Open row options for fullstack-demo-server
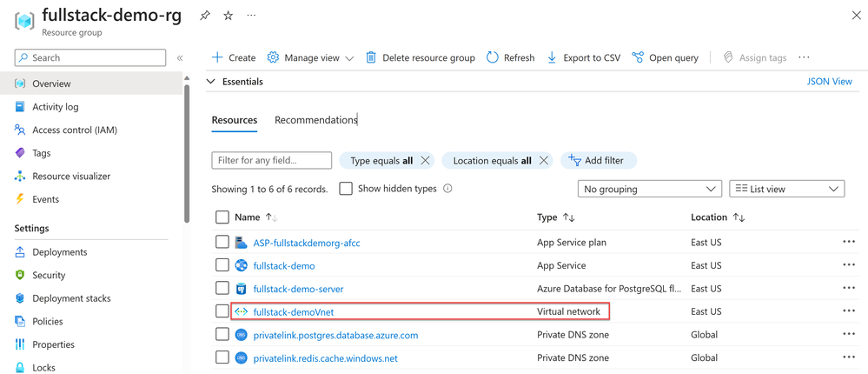This screenshot has width=868, height=374. (x=849, y=288)
